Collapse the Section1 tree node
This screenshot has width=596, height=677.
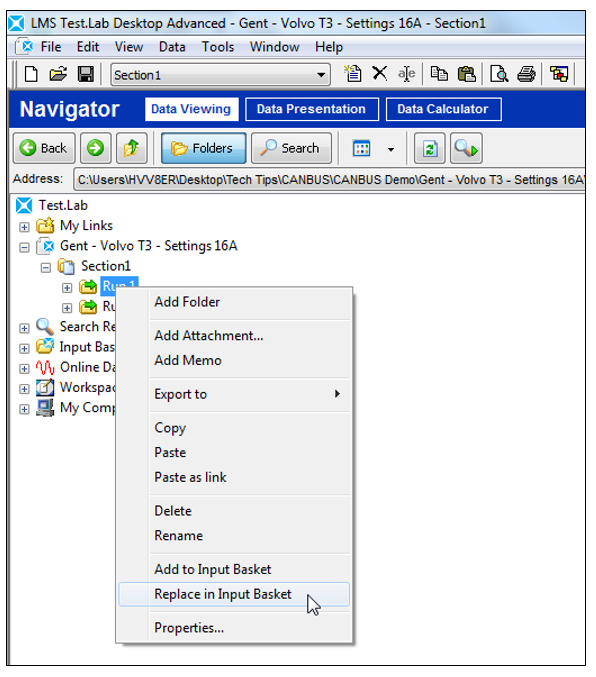[45, 268]
